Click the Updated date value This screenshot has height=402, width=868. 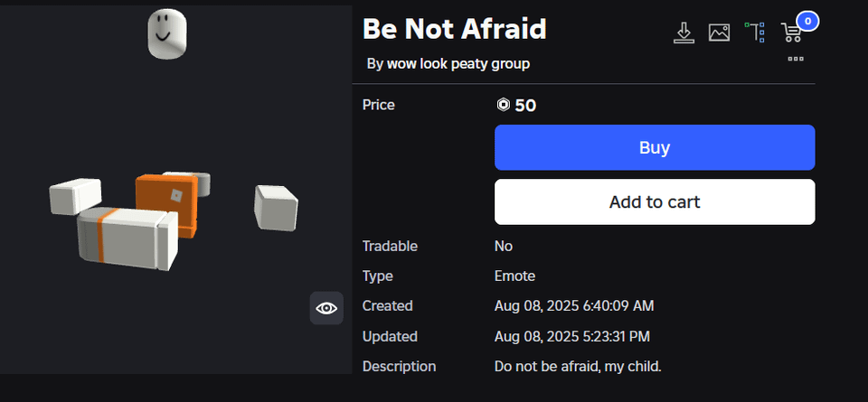[571, 336]
